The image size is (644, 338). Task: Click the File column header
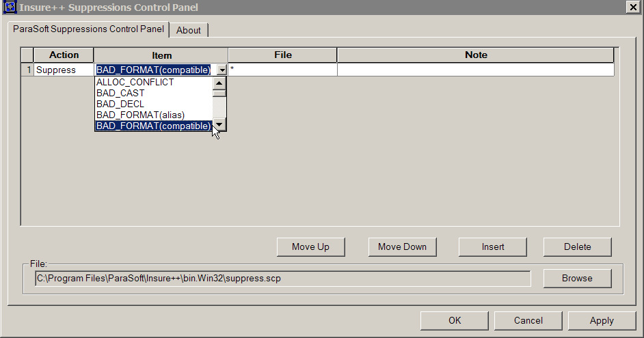coord(282,55)
